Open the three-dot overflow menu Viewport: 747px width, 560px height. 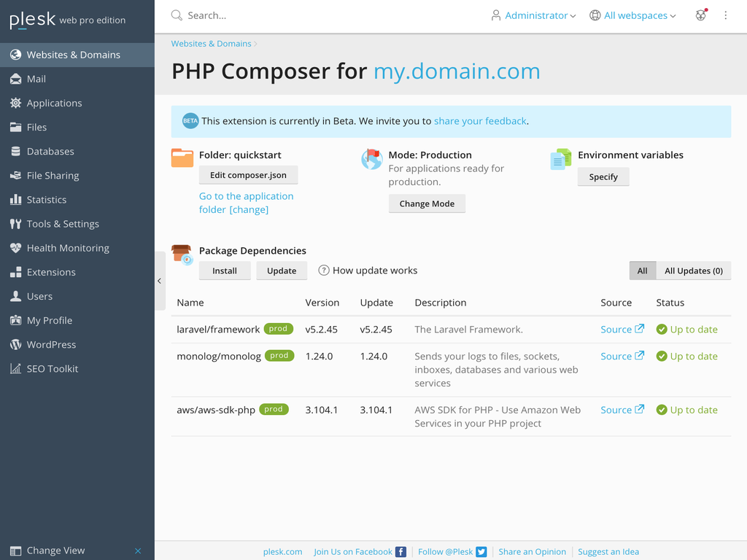click(726, 15)
